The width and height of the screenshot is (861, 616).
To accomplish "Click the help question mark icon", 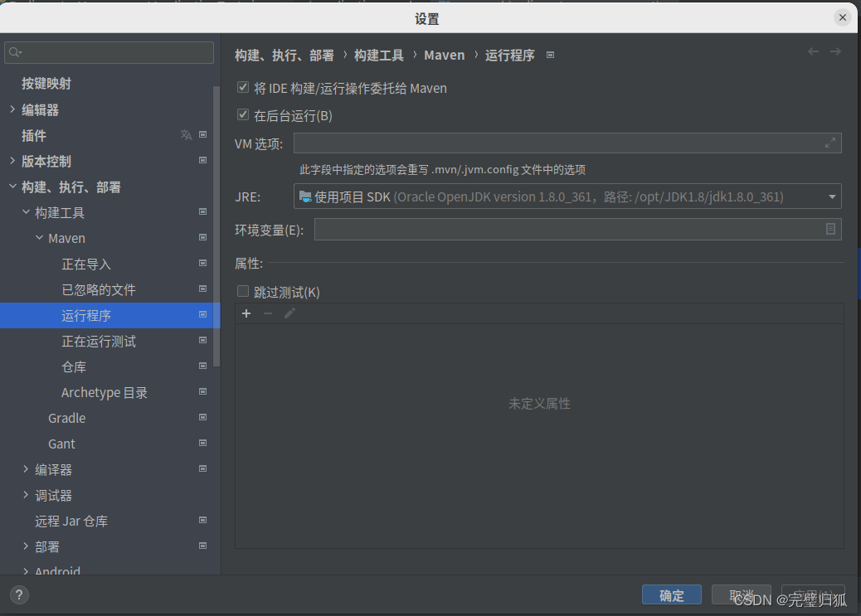I will [x=18, y=594].
